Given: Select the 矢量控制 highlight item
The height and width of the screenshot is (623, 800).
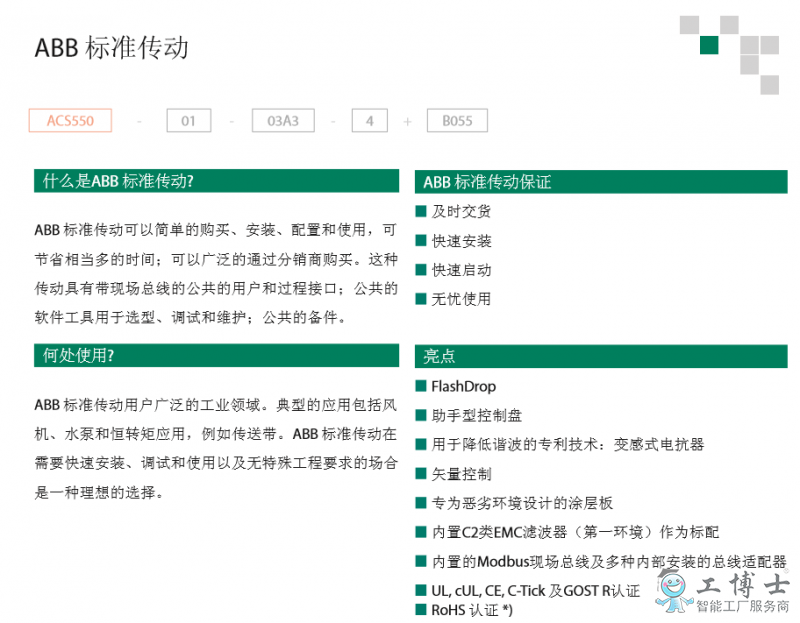Looking at the screenshot, I should [x=454, y=474].
